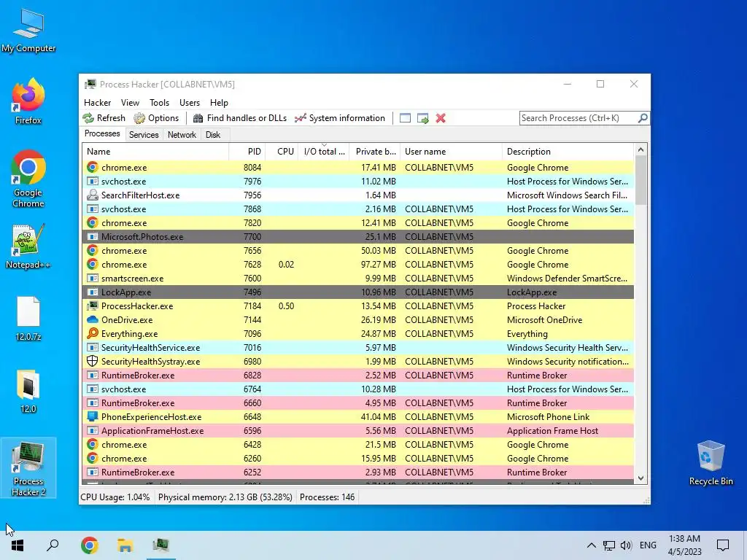Screen dimensions: 747x560
Task: Select the Microsoft.Photos.exe process row
Action: pos(357,237)
